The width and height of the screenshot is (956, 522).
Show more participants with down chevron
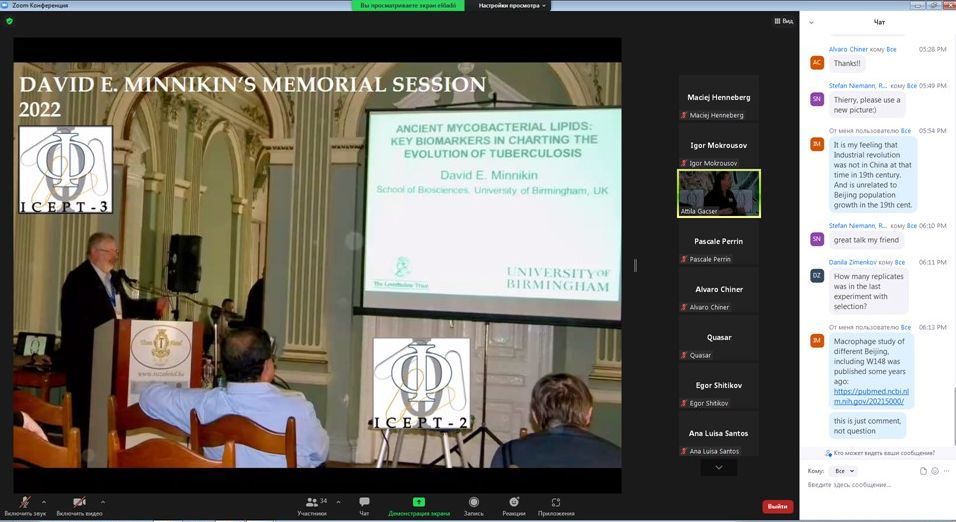[719, 468]
